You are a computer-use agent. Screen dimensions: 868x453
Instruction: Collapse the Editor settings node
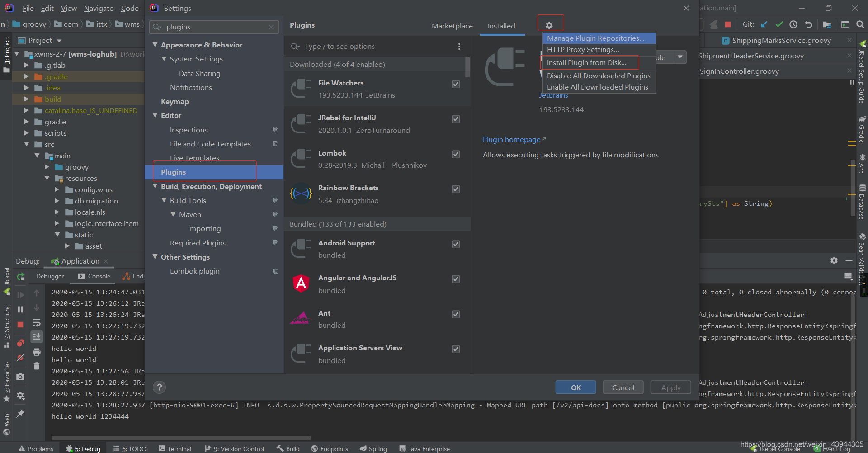click(155, 115)
